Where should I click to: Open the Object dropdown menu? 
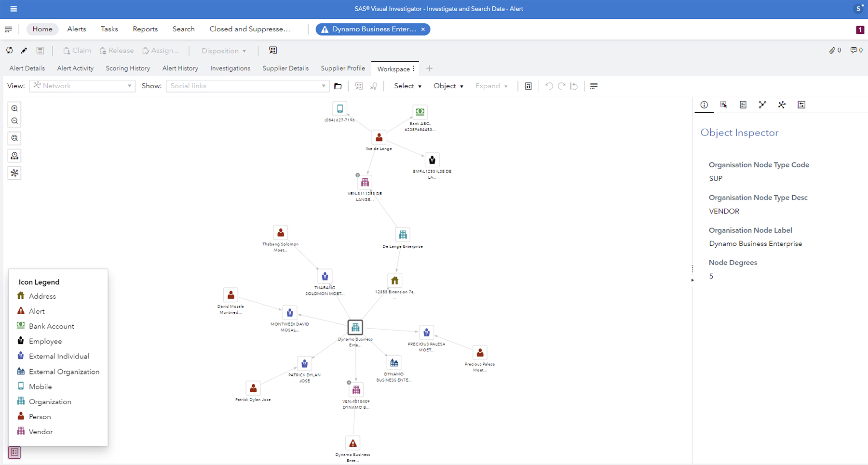click(448, 86)
